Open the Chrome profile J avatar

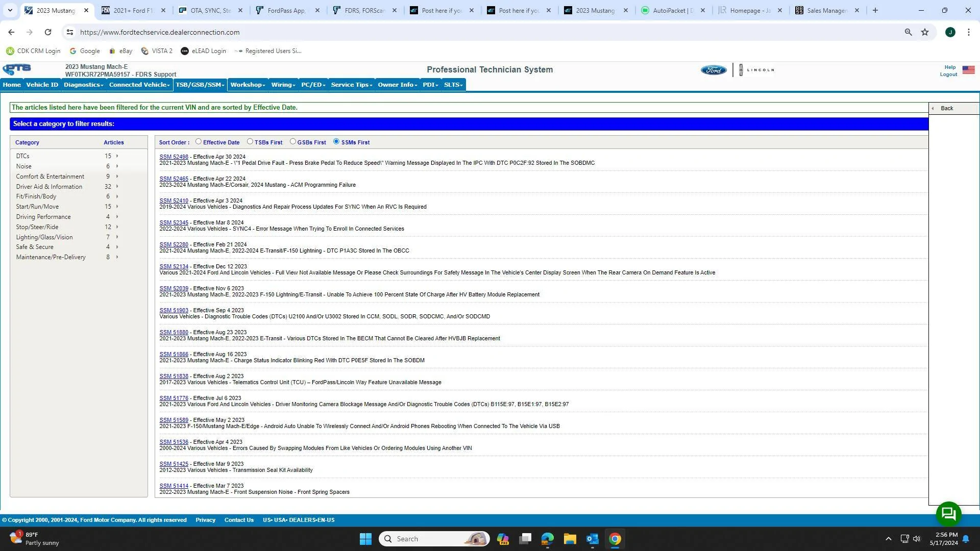(950, 32)
